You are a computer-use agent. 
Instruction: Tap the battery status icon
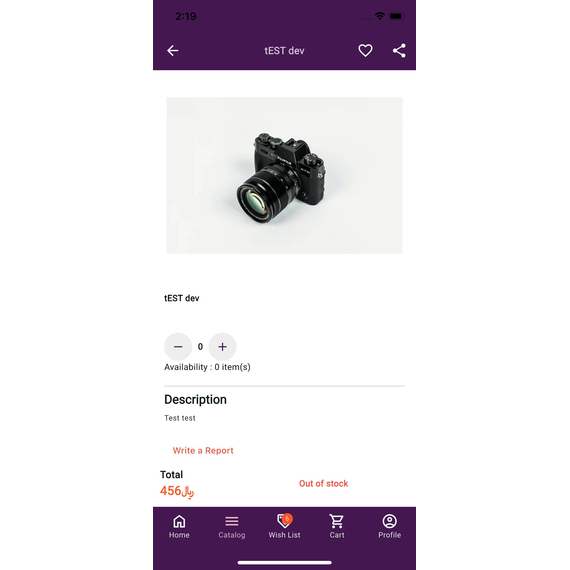tap(397, 16)
